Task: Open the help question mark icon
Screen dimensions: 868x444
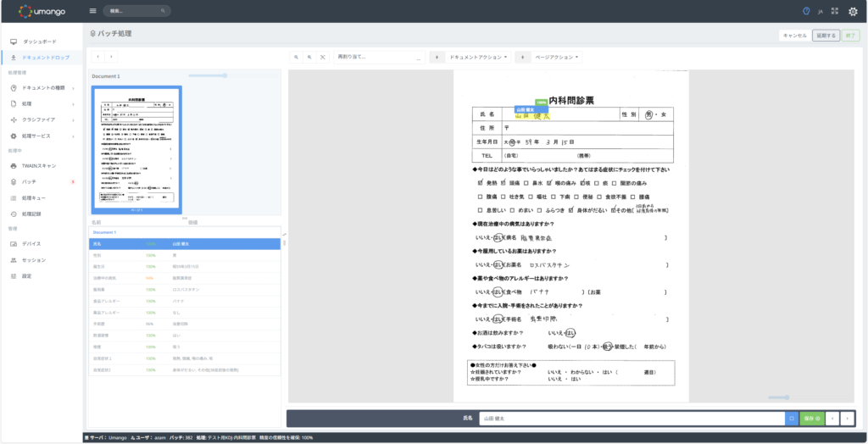Action: pyautogui.click(x=806, y=11)
